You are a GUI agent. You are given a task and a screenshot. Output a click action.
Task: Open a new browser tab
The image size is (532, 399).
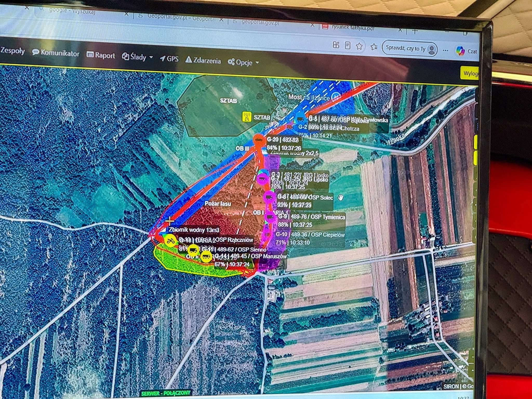(415, 31)
